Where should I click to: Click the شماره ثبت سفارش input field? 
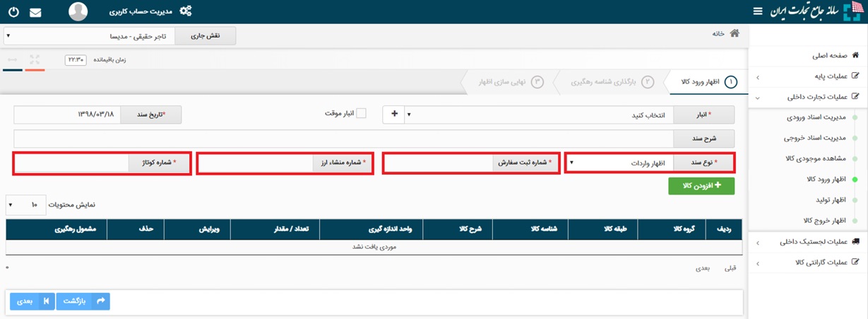click(439, 163)
